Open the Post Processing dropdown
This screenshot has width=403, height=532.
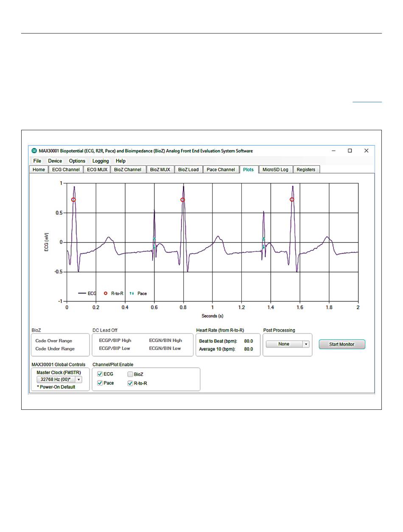click(288, 344)
